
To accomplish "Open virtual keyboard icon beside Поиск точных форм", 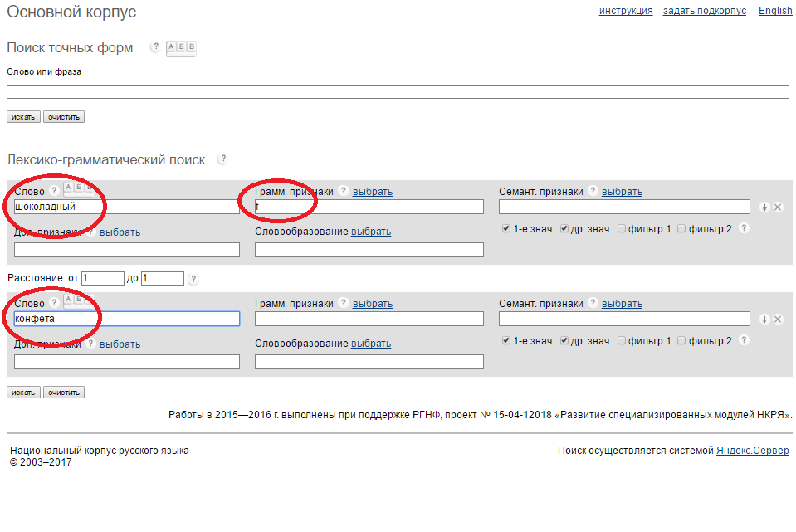I will (x=181, y=49).
